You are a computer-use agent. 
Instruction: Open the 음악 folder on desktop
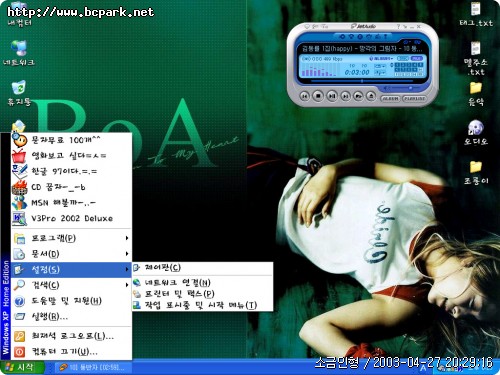click(476, 94)
